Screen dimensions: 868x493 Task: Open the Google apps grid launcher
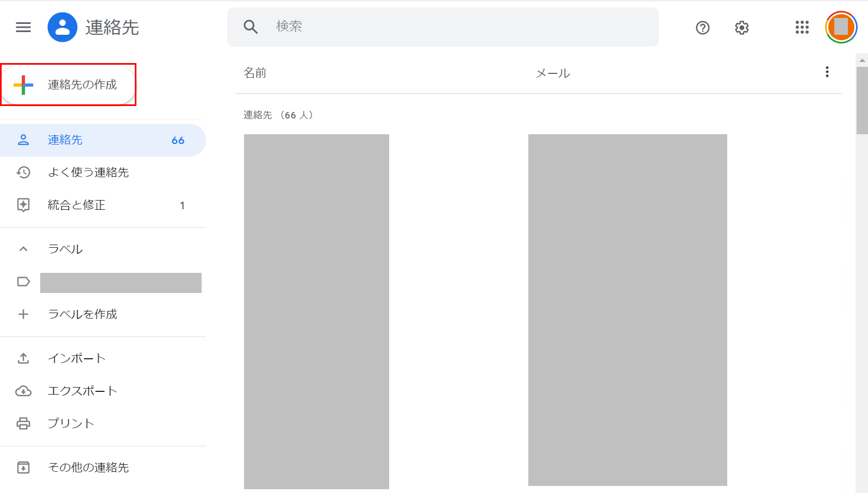[x=802, y=27]
